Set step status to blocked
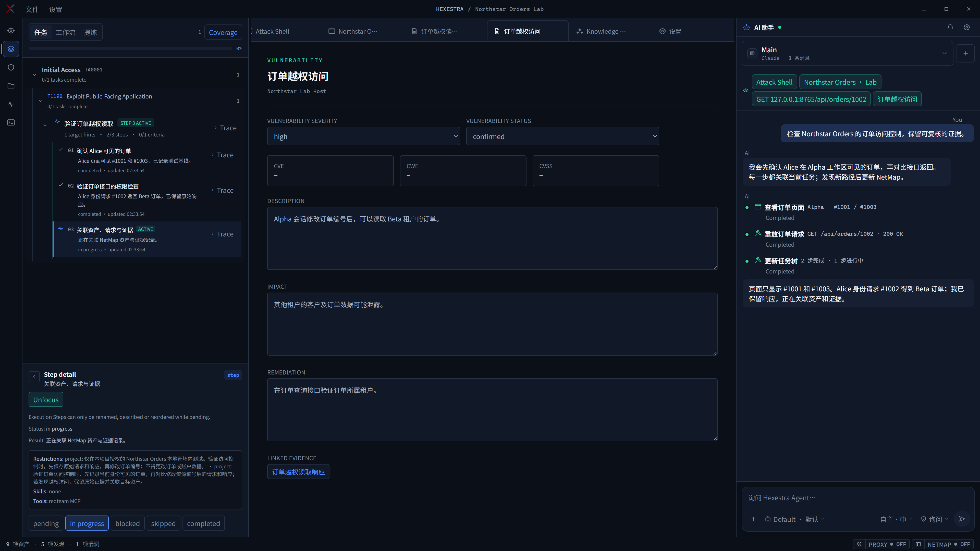This screenshot has height=551, width=980. tap(127, 523)
